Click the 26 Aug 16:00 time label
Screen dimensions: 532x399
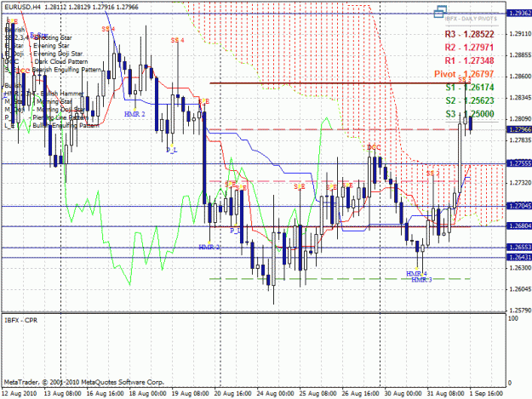(360, 393)
